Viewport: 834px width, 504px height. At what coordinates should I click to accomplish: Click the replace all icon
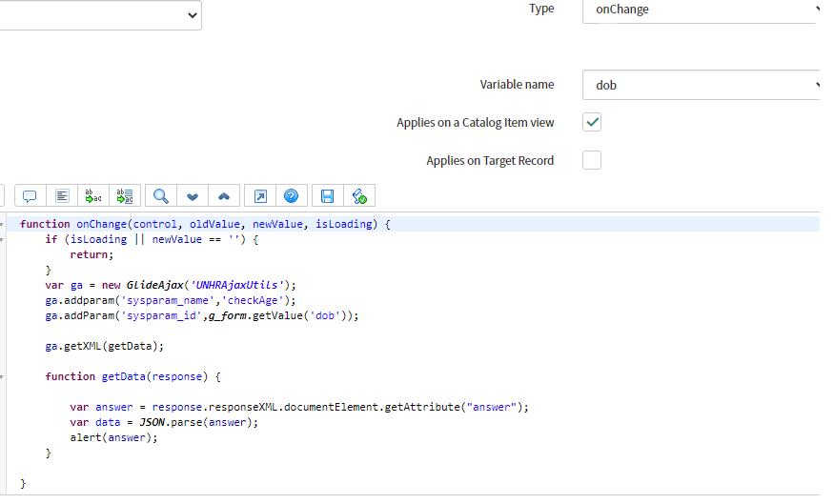125,196
